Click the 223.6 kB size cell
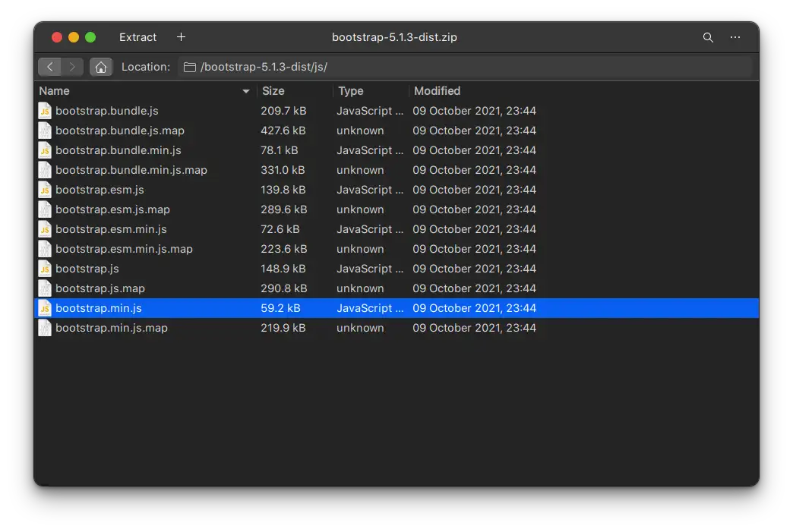793x532 pixels. [x=284, y=249]
